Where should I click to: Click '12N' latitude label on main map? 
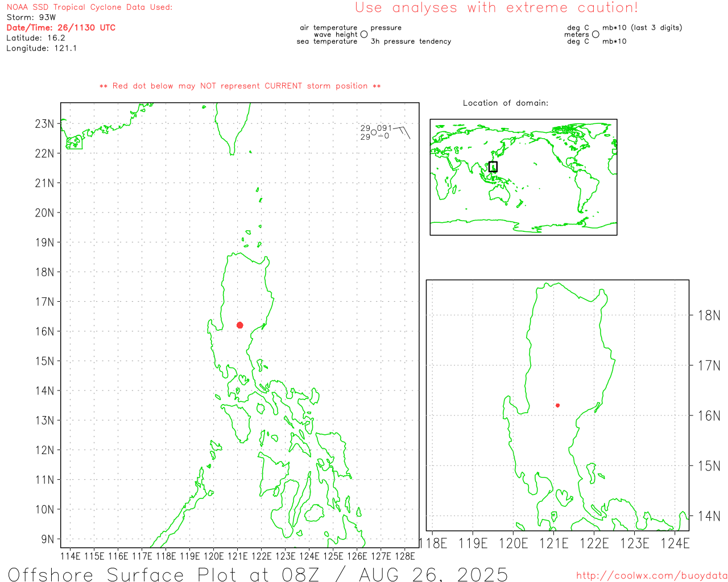click(44, 450)
